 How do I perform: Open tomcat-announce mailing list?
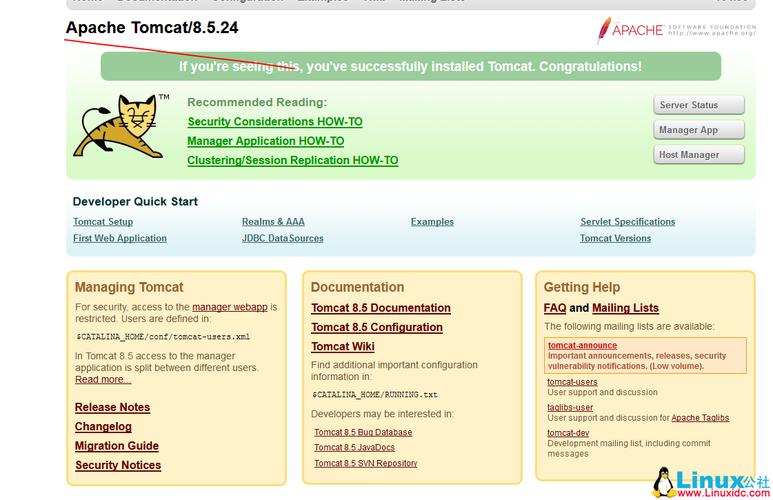[x=582, y=346]
